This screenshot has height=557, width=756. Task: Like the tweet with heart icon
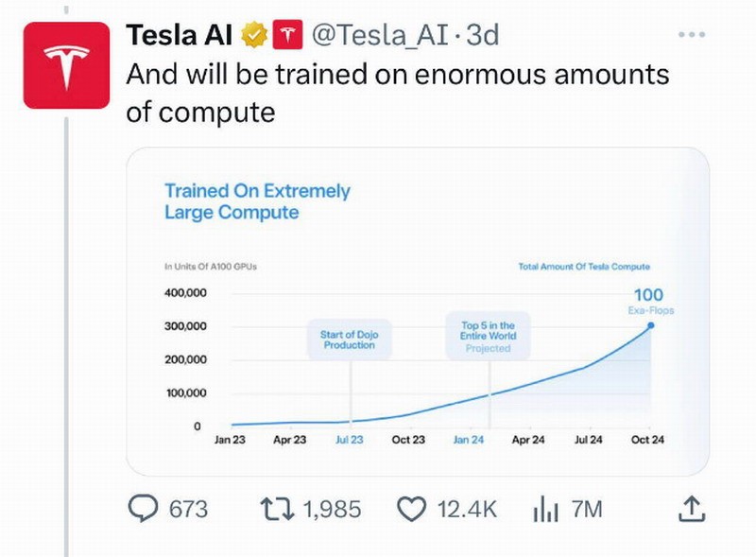tap(411, 510)
